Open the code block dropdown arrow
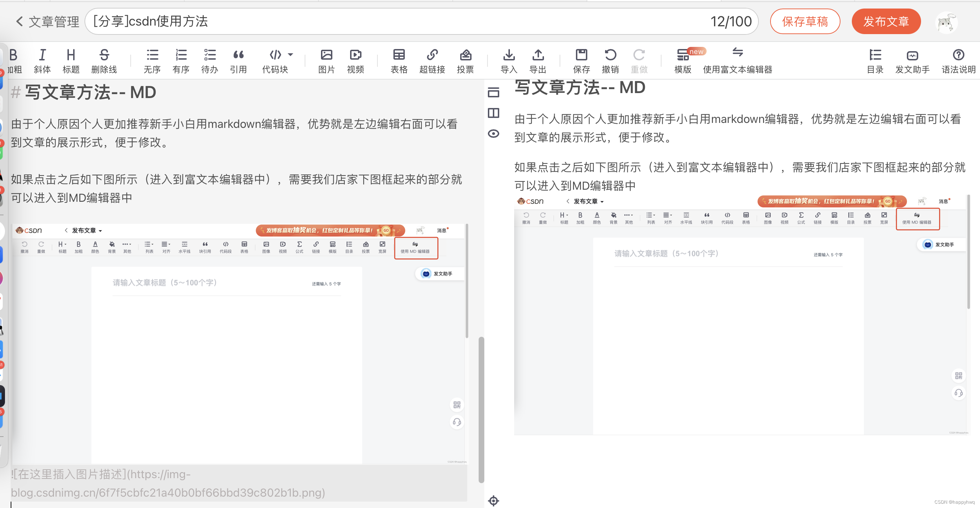The height and width of the screenshot is (508, 980). (x=291, y=54)
